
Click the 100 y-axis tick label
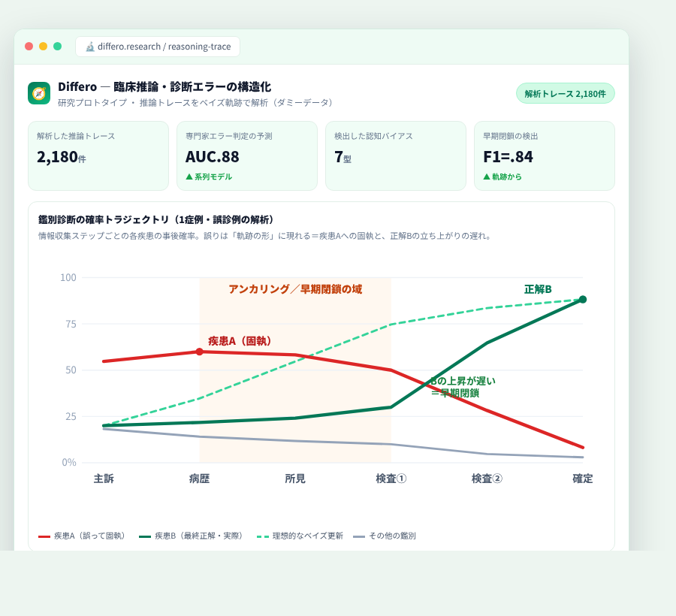pos(68,278)
